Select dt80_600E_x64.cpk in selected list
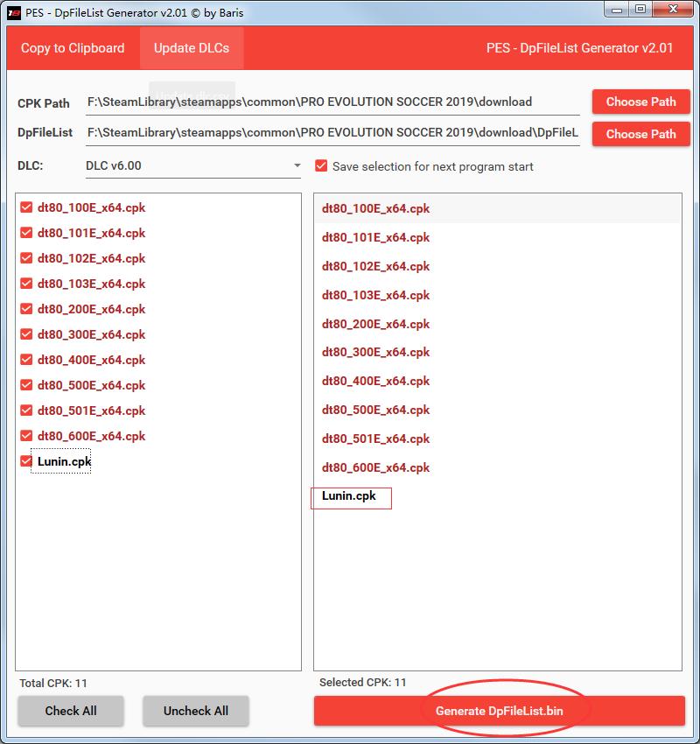This screenshot has height=744, width=700. pyautogui.click(x=498, y=468)
